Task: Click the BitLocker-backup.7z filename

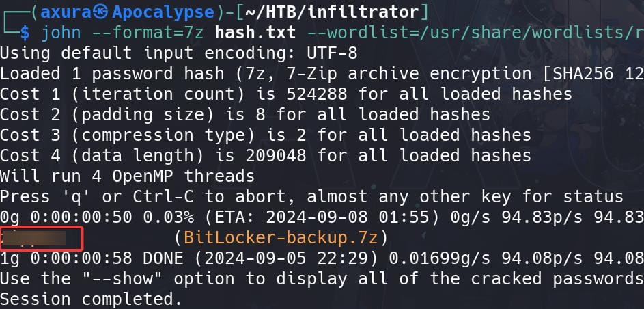Action: click(x=281, y=238)
